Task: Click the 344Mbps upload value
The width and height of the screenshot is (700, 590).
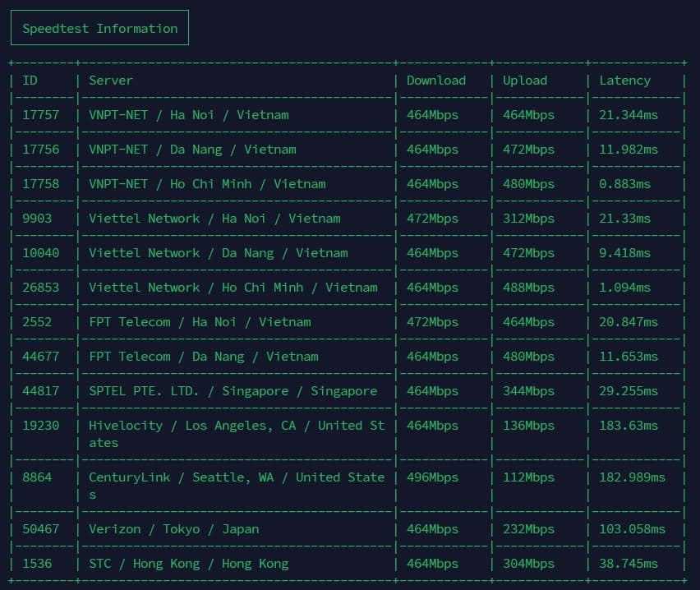Action: tap(528, 391)
